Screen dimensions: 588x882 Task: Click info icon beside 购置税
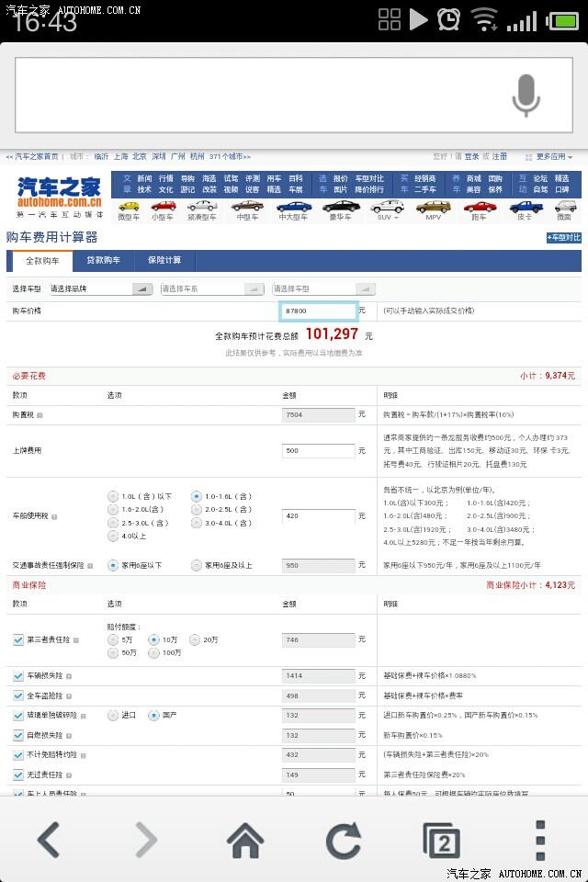pos(40,415)
